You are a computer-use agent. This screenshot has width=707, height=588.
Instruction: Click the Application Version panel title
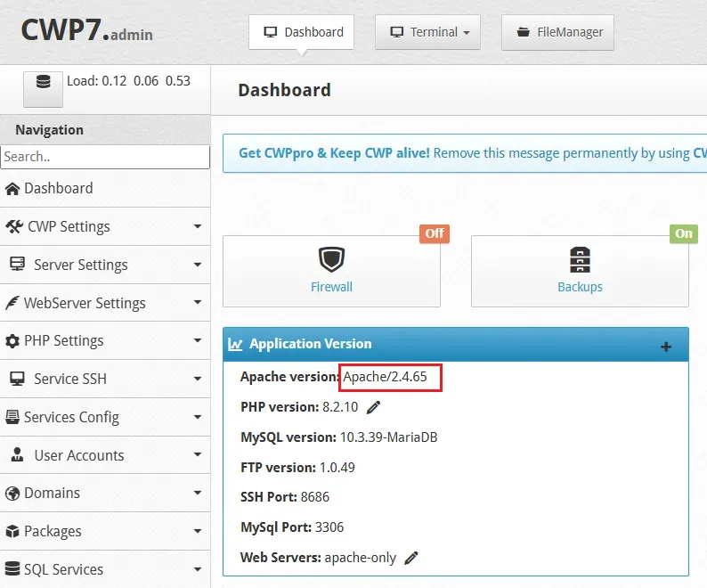click(311, 344)
